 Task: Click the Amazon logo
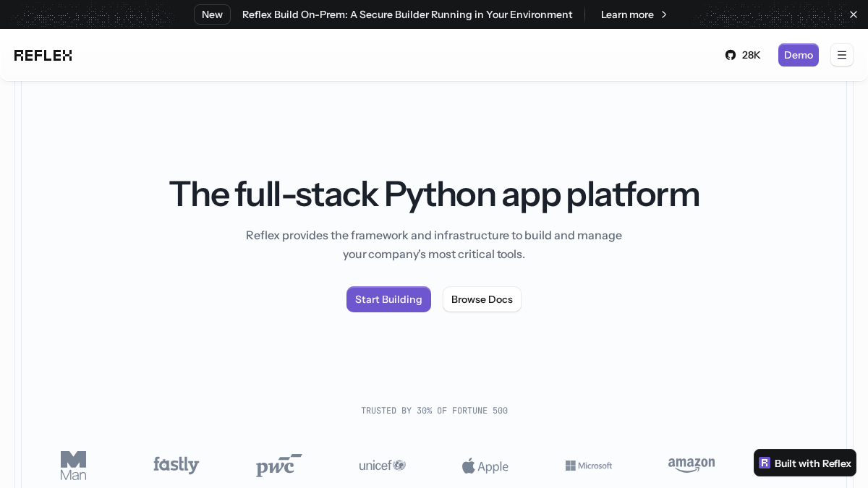pyautogui.click(x=692, y=466)
